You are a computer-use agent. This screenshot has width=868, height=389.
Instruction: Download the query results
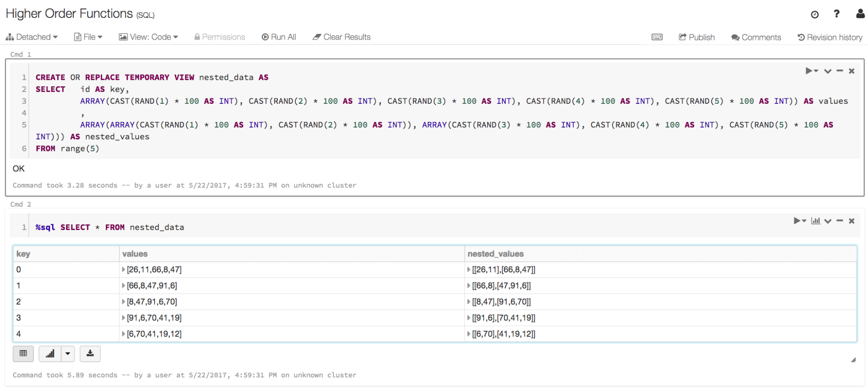pyautogui.click(x=90, y=354)
